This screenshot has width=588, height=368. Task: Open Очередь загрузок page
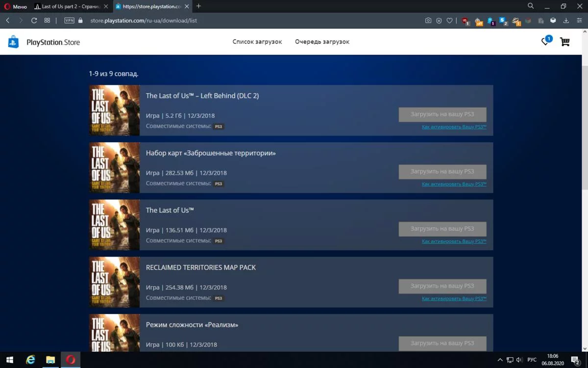coord(322,42)
